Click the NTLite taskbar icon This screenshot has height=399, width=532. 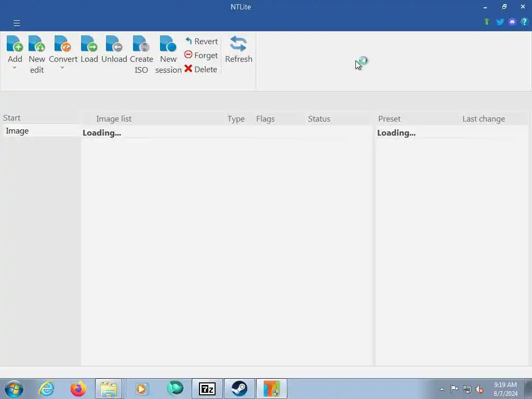(x=271, y=389)
